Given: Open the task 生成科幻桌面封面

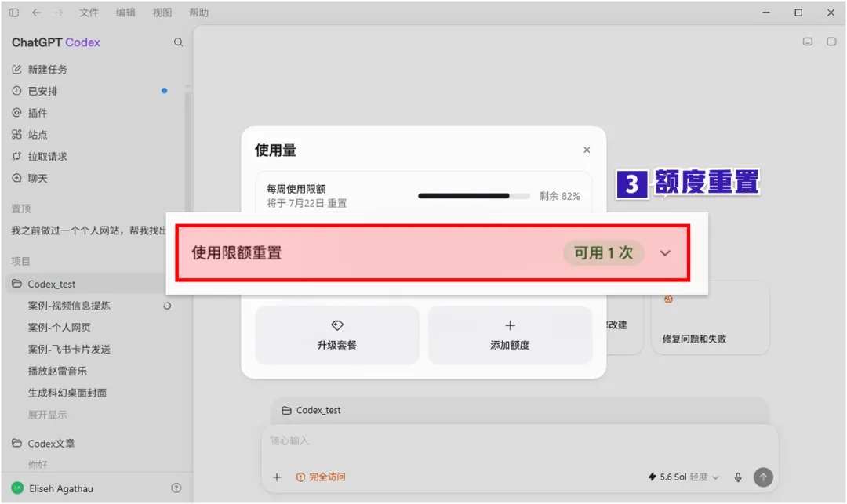Looking at the screenshot, I should point(67,393).
